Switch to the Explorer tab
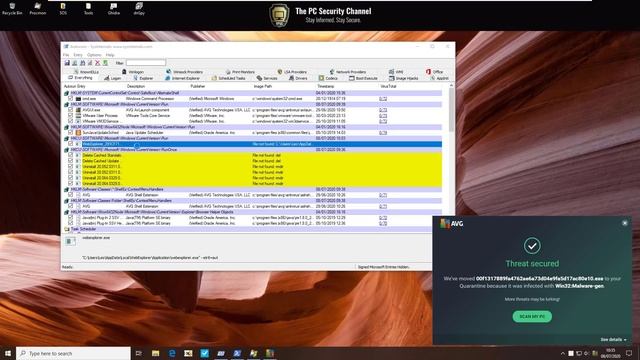Screen dimensions: 640x360 tap(143, 78)
